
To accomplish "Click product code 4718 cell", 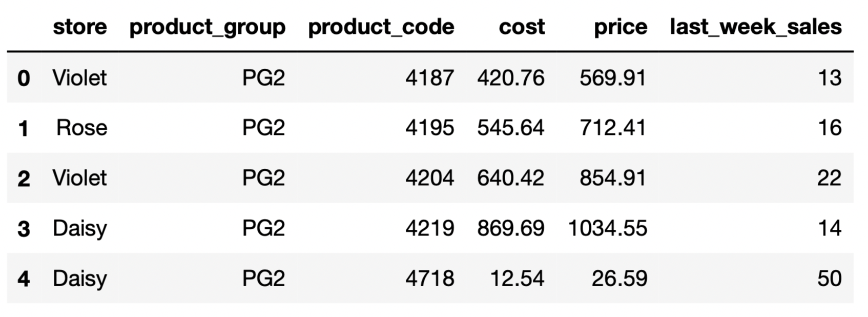I will click(x=429, y=279).
